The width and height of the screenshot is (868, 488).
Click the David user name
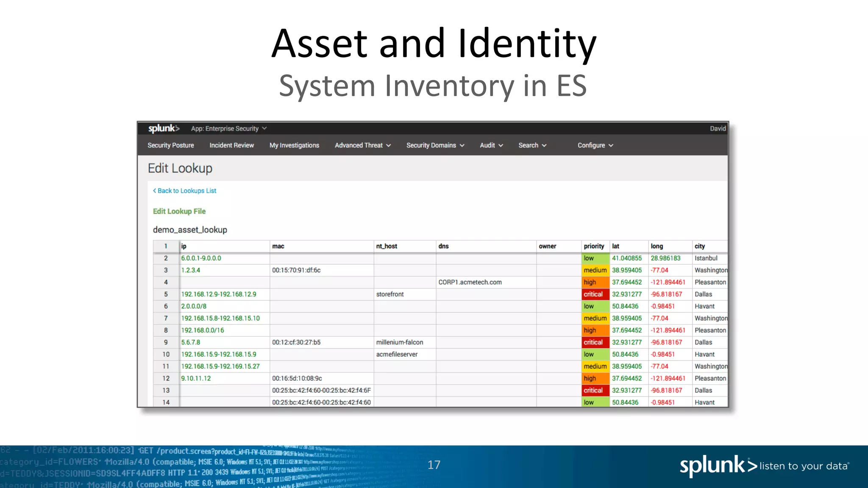[x=718, y=128]
